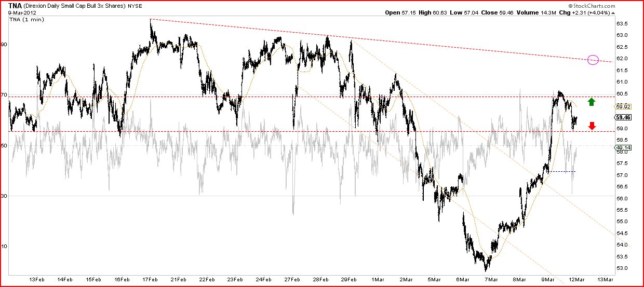
Task: Click the magenta circle on the trendline
Action: 593,60
